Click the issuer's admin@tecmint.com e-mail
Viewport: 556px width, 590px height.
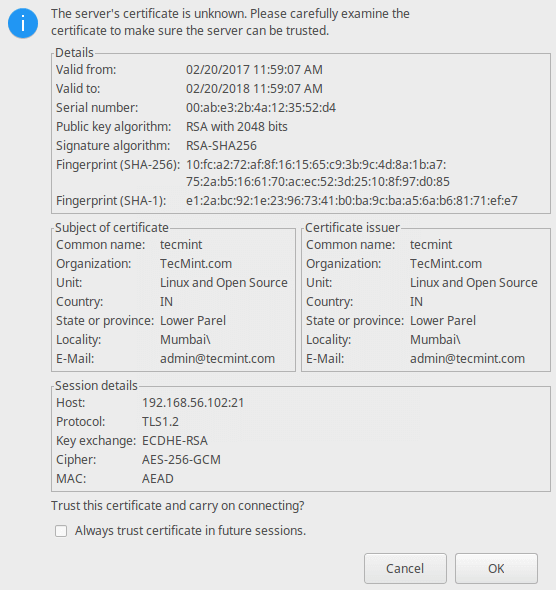point(467,359)
